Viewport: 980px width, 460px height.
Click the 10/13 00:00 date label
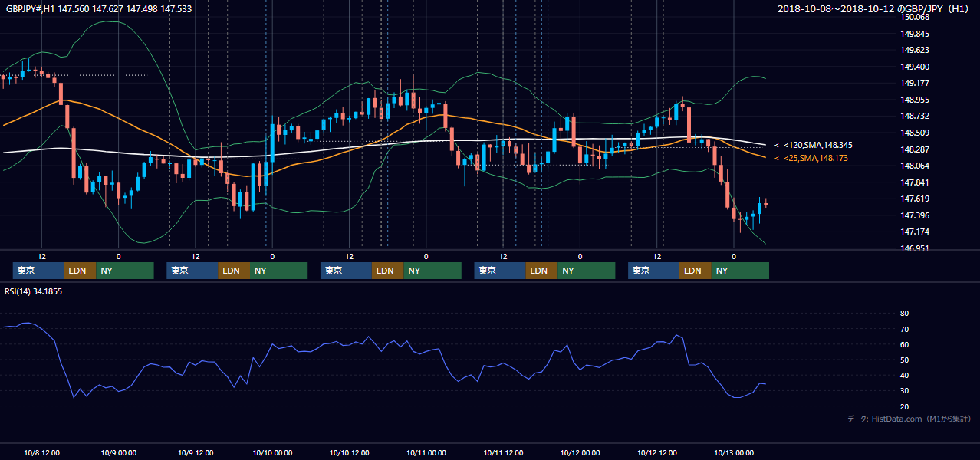[x=734, y=452]
